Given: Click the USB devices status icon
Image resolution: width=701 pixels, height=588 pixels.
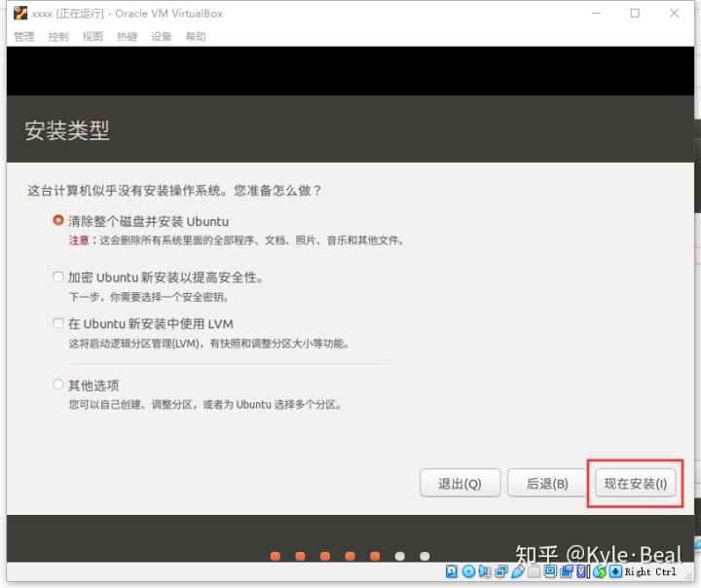Looking at the screenshot, I should 518,571.
